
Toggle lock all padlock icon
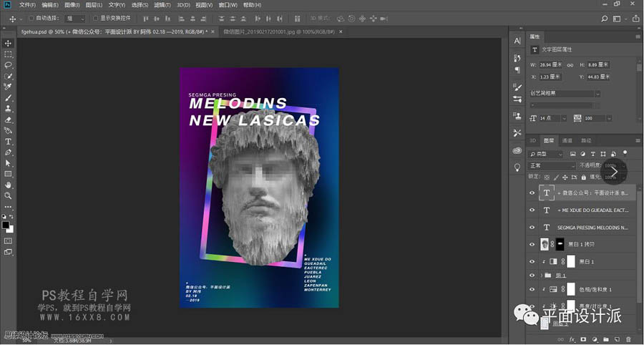pyautogui.click(x=583, y=178)
